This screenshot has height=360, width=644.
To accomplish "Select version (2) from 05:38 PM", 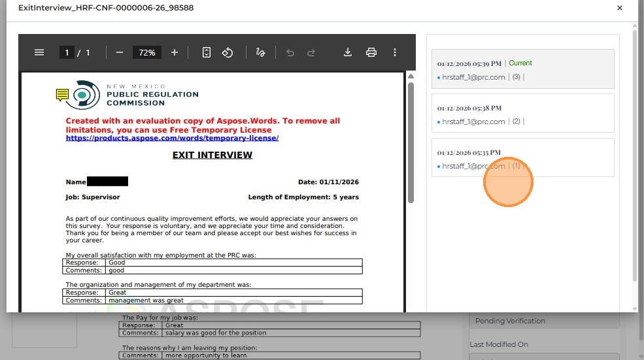I will 523,113.
